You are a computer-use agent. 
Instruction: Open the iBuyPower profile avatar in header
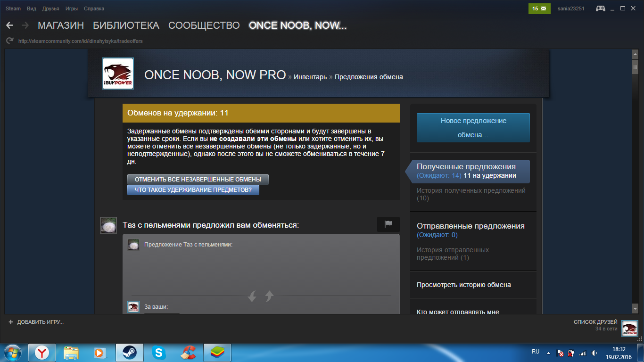[x=118, y=74]
